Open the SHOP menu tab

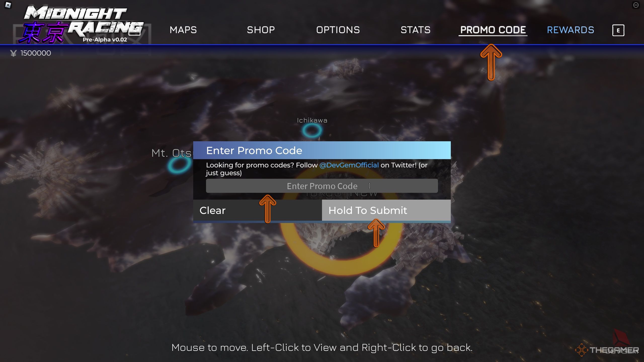click(261, 30)
